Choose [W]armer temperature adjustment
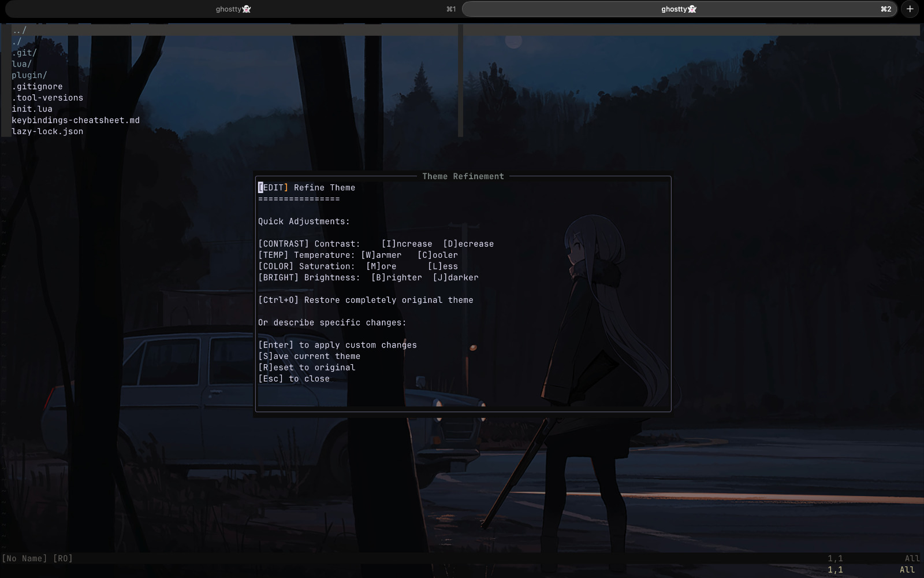The width and height of the screenshot is (924, 578). tap(380, 255)
